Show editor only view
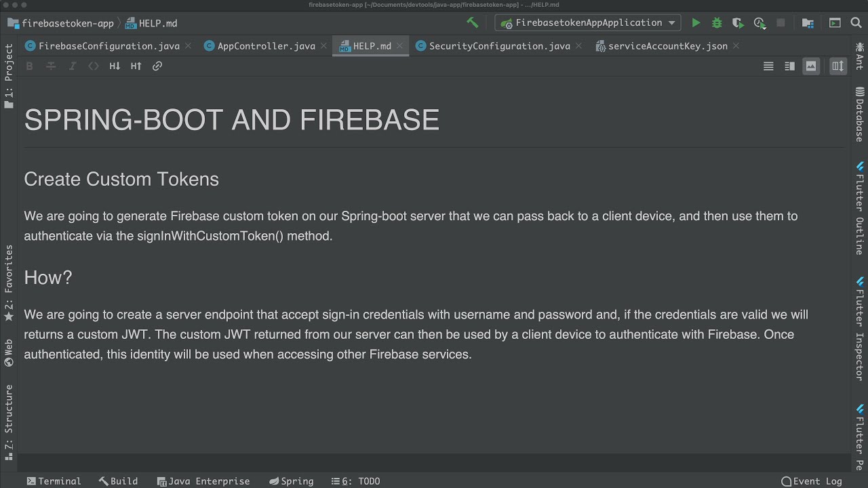868x488 pixels. click(x=768, y=66)
